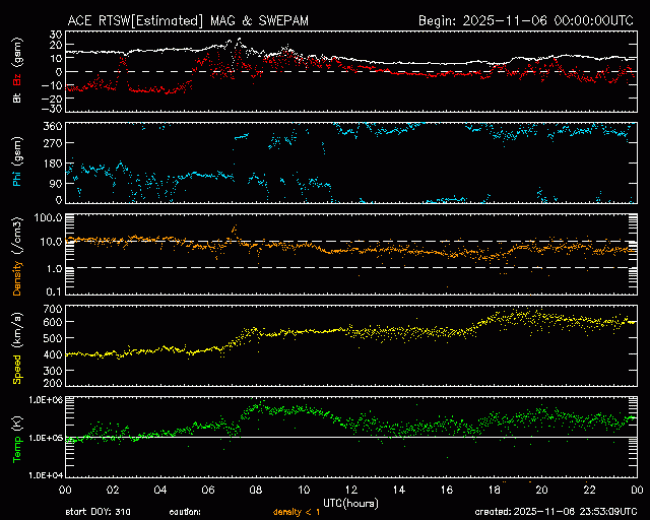Click the 'UTC(hours)' axis title
The image size is (650, 520).
[x=351, y=503]
